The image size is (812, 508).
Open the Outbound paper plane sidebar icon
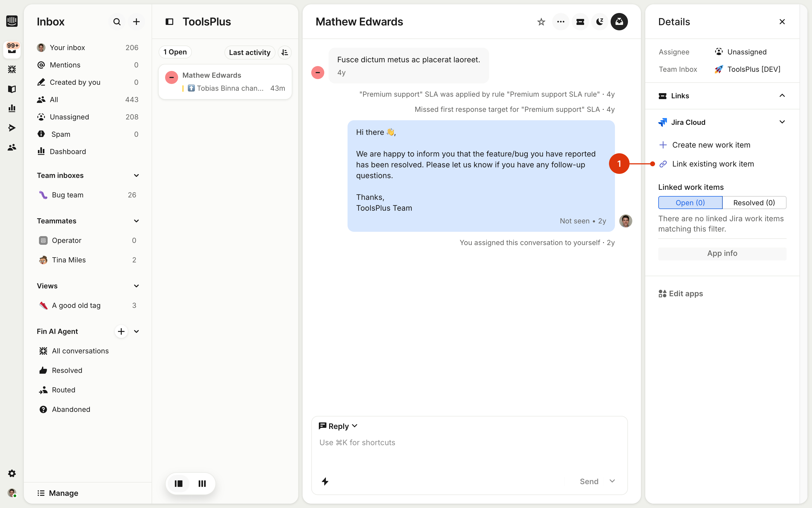click(x=12, y=128)
